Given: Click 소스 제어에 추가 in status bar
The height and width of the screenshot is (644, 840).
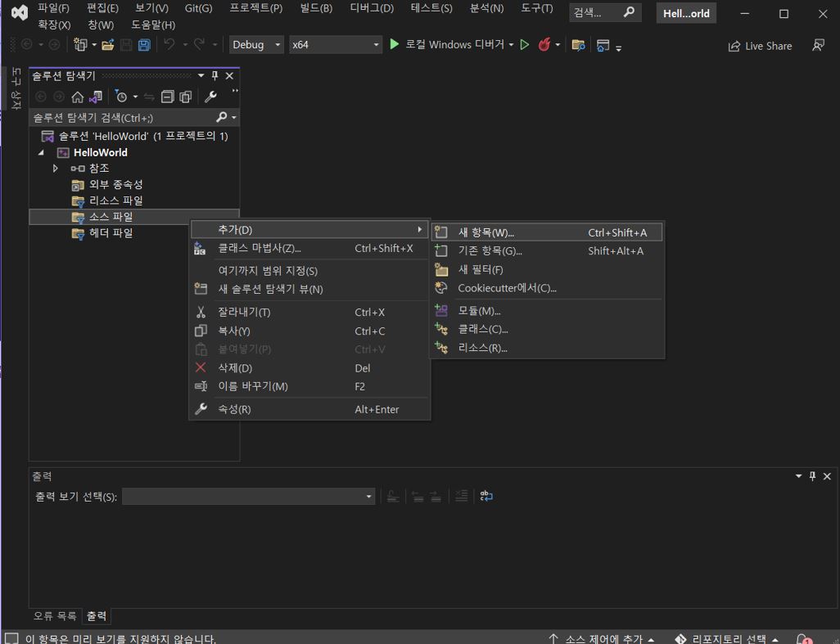Looking at the screenshot, I should coord(602,638).
